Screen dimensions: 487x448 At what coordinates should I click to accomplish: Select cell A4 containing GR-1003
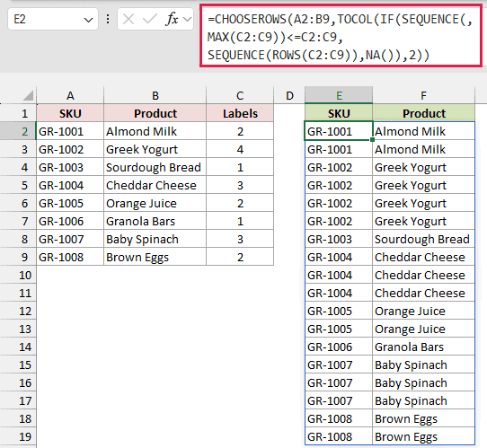(70, 167)
